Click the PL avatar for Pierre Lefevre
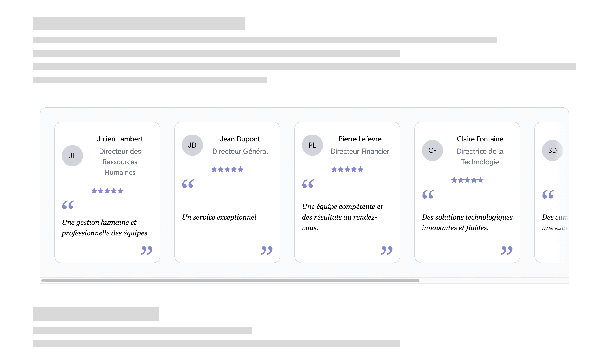The height and width of the screenshot is (364, 609). click(x=312, y=145)
